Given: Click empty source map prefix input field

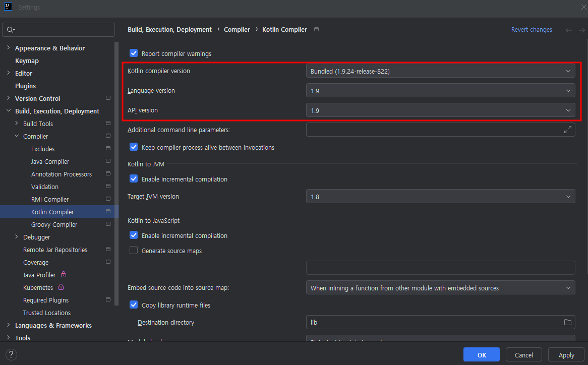Looking at the screenshot, I should (440, 268).
